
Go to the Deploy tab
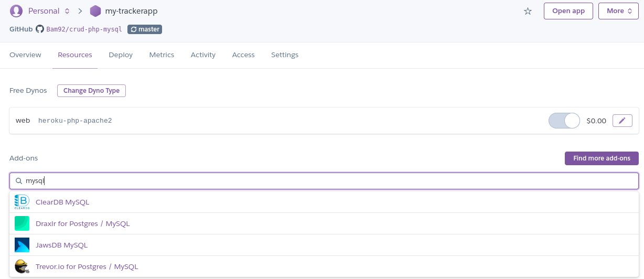121,55
